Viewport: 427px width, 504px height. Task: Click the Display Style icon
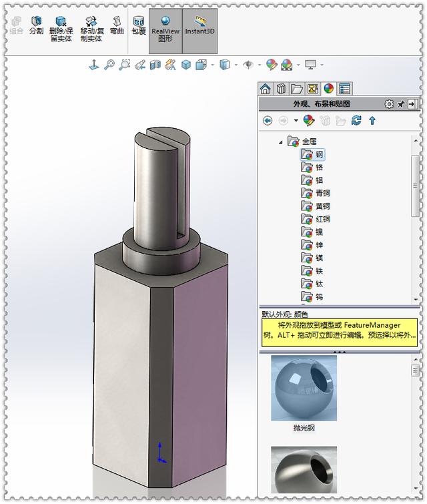(201, 65)
